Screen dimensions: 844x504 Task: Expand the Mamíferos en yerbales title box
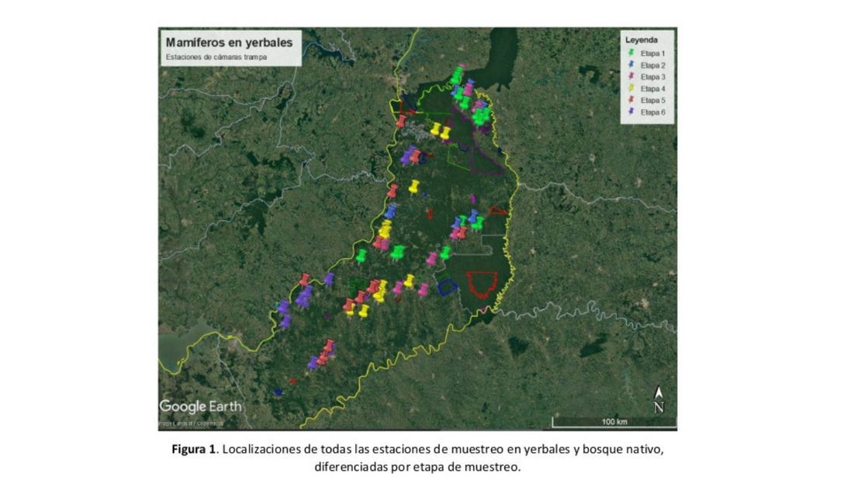click(x=230, y=43)
